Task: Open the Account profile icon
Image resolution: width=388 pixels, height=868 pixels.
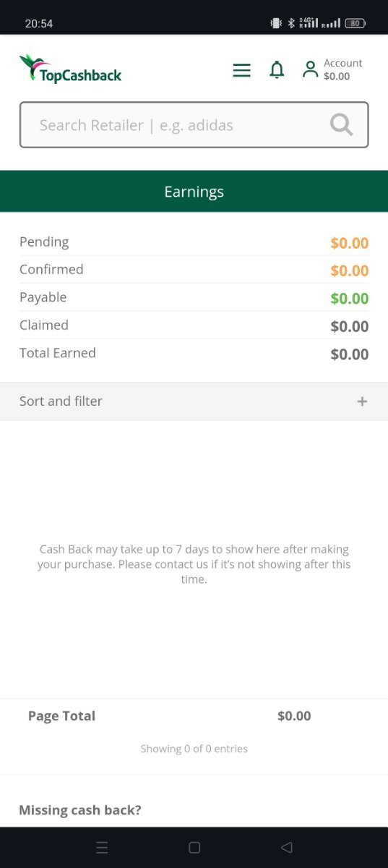Action: click(310, 69)
